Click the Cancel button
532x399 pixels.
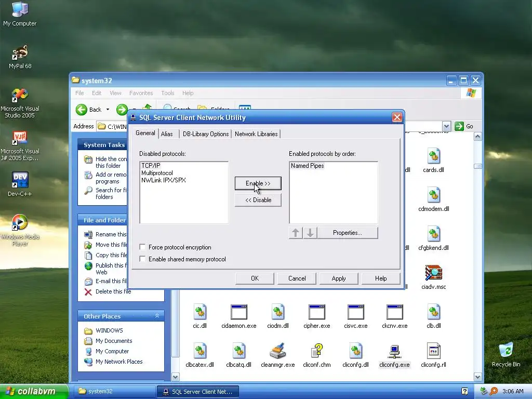coord(297,278)
